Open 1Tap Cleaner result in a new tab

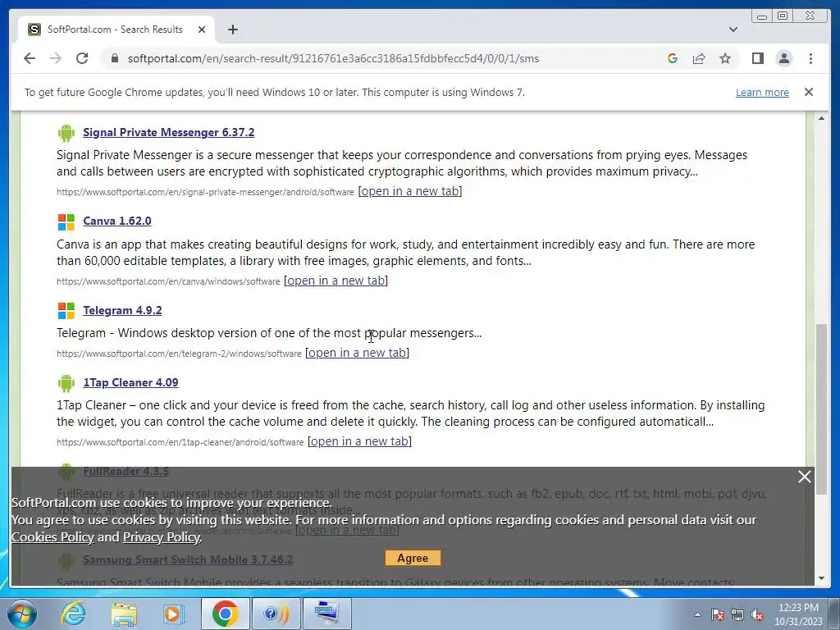coord(359,441)
